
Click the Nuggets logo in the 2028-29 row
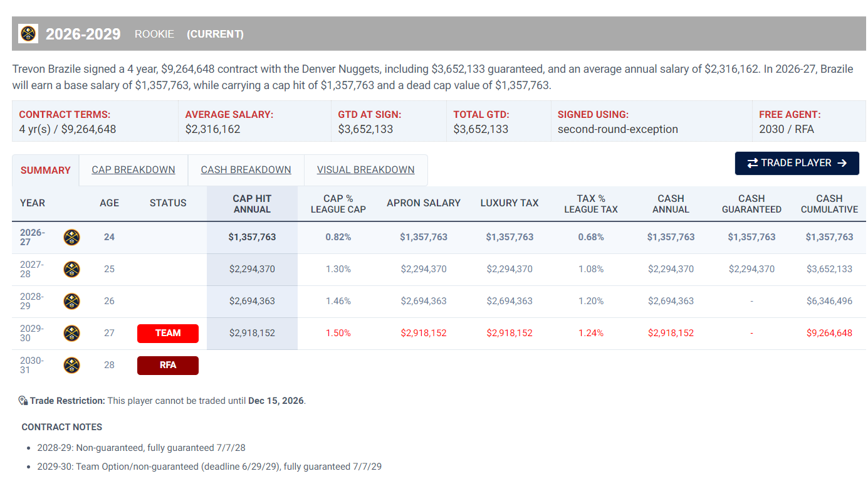point(71,301)
